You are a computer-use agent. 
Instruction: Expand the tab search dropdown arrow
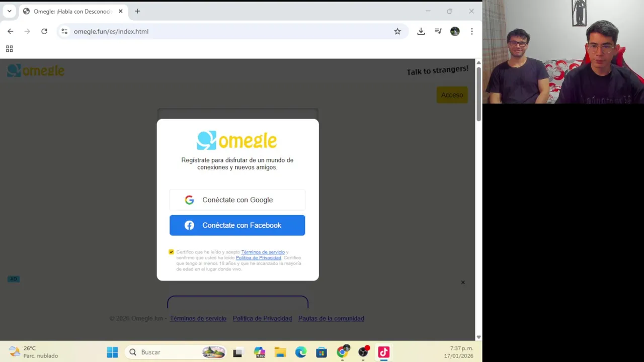click(x=9, y=11)
